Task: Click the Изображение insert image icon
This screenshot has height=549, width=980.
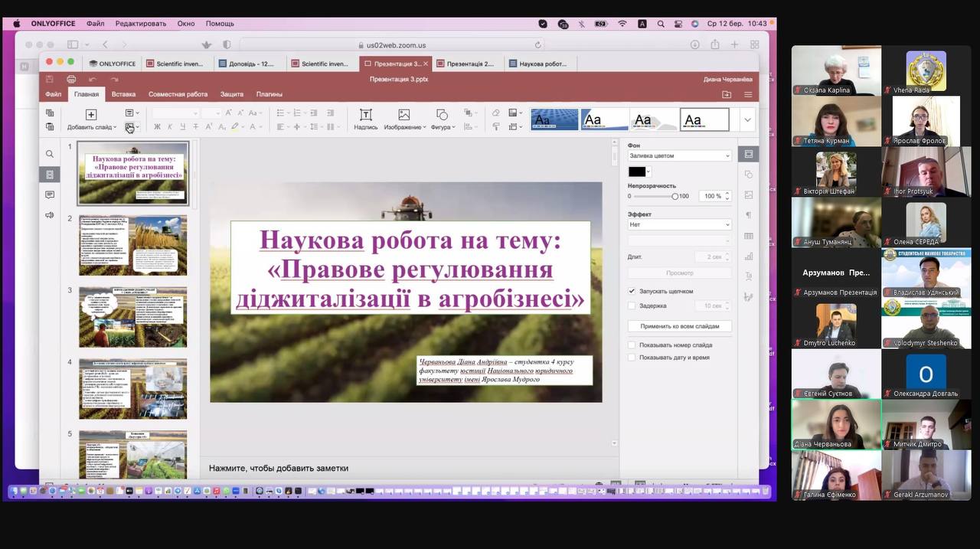Action: click(404, 115)
